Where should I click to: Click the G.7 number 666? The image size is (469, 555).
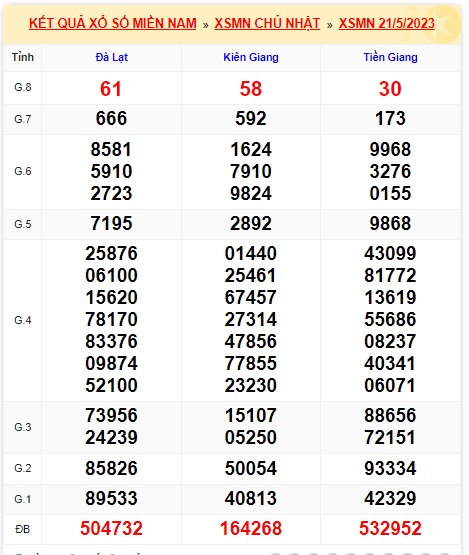(111, 119)
